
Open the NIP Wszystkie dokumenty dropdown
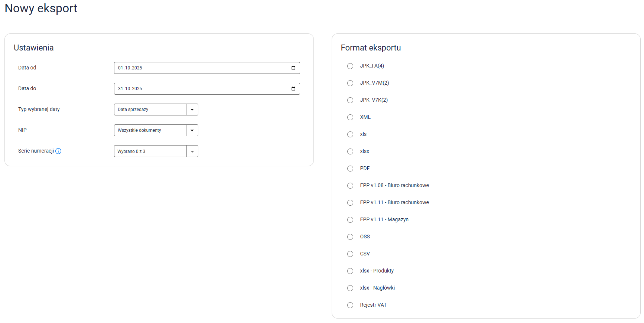[x=192, y=130]
